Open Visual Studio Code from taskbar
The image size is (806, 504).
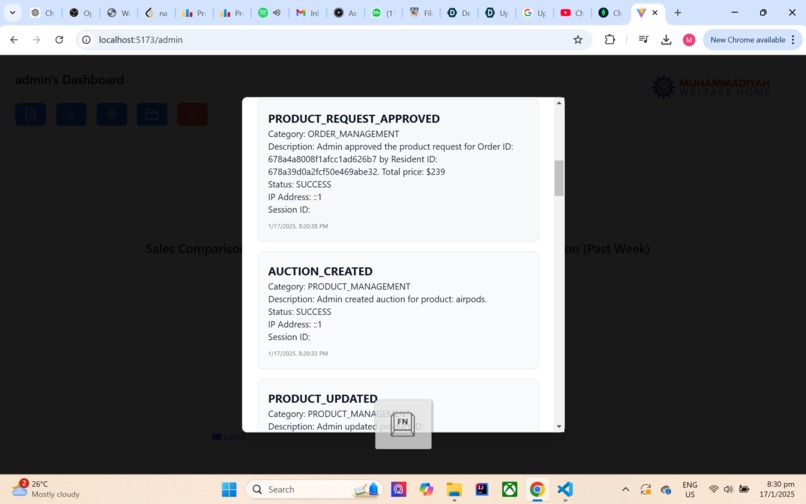coord(565,489)
